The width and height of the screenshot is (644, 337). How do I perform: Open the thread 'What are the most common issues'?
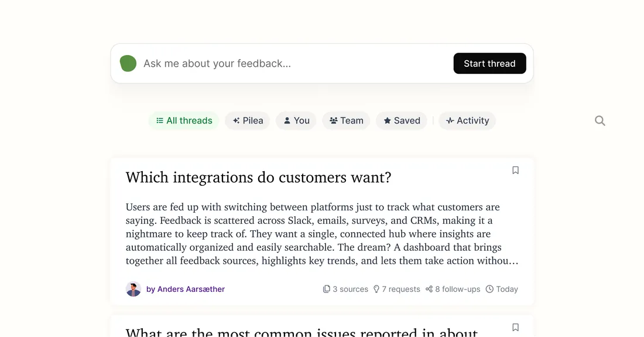tap(302, 332)
